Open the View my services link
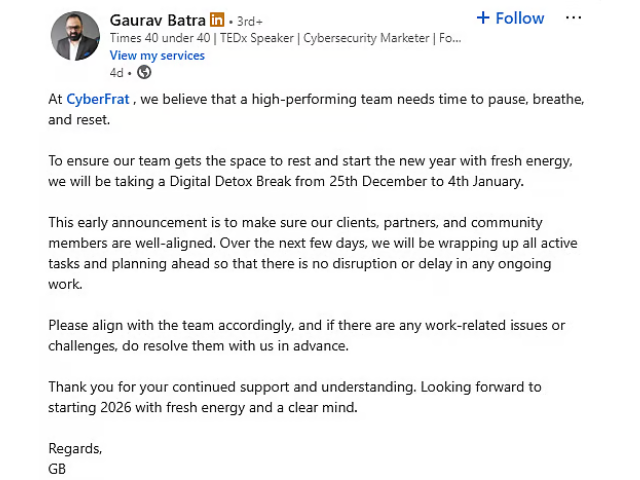The height and width of the screenshot is (480, 640). (x=157, y=55)
